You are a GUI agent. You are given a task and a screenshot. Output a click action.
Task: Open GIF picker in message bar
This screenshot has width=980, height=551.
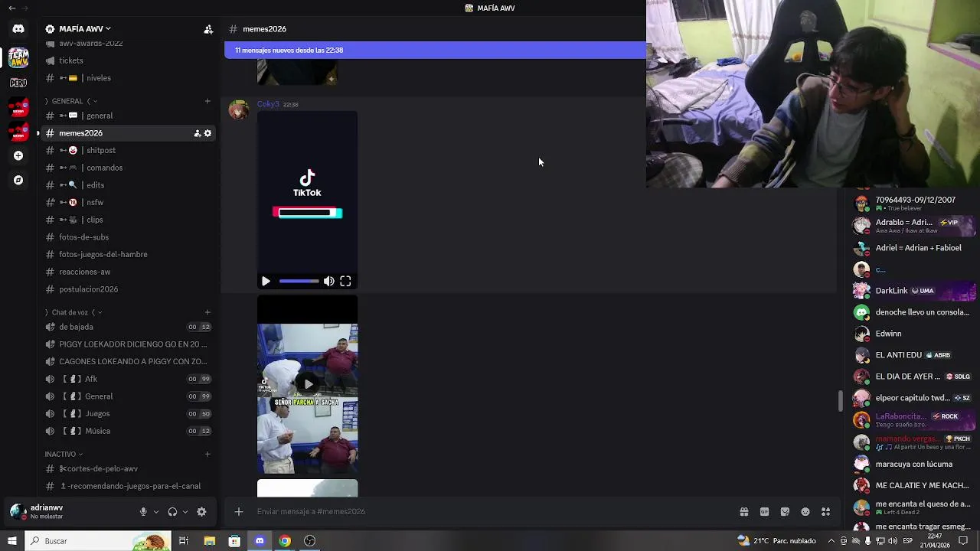[764, 511]
